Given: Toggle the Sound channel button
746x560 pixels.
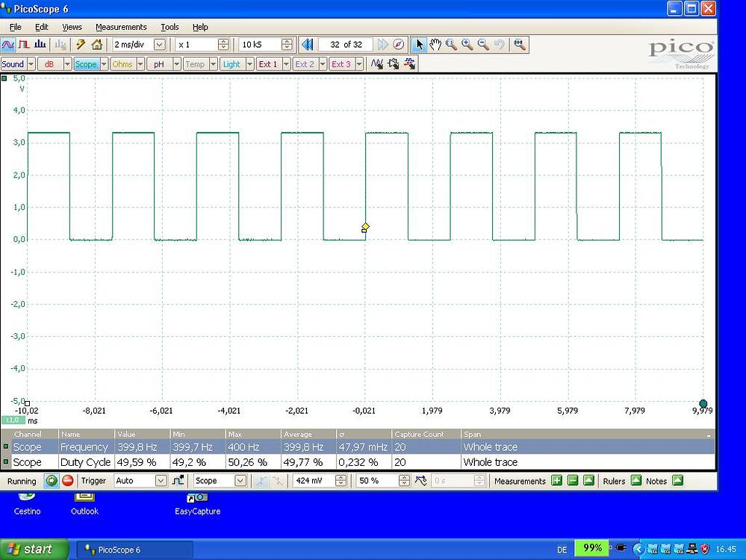Looking at the screenshot, I should pos(13,64).
